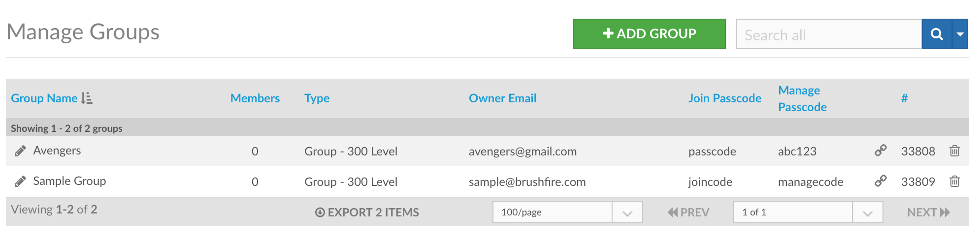This screenshot has width=980, height=242.
Task: Copy link icon for Sample Group row
Action: (881, 181)
